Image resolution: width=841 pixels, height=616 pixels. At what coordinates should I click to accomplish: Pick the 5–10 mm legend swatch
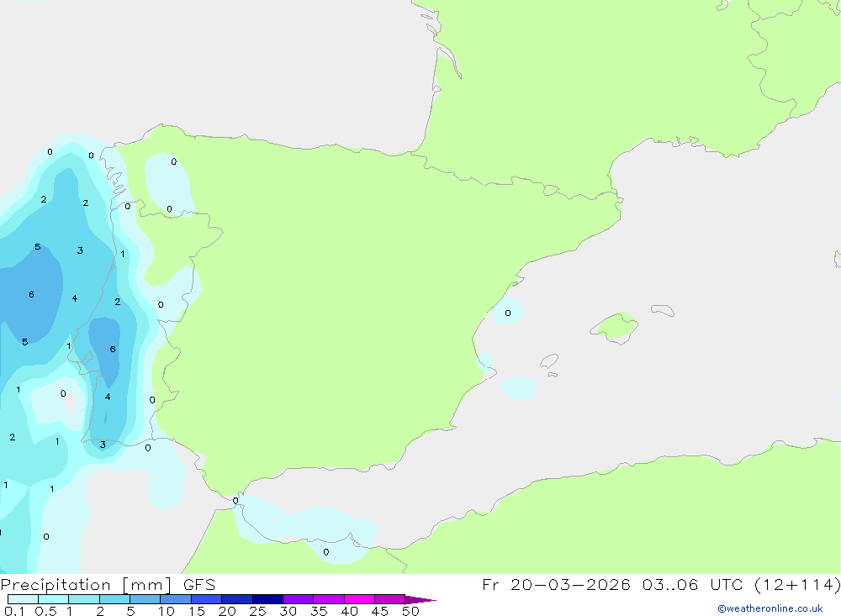pyautogui.click(x=145, y=599)
